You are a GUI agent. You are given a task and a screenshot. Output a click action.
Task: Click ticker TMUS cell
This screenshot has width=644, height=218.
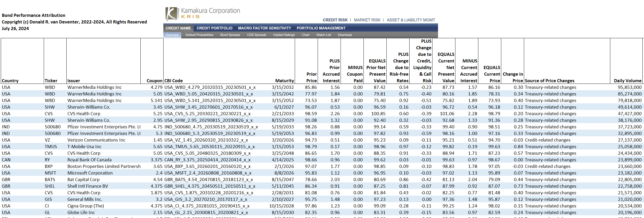pyautogui.click(x=51, y=147)
